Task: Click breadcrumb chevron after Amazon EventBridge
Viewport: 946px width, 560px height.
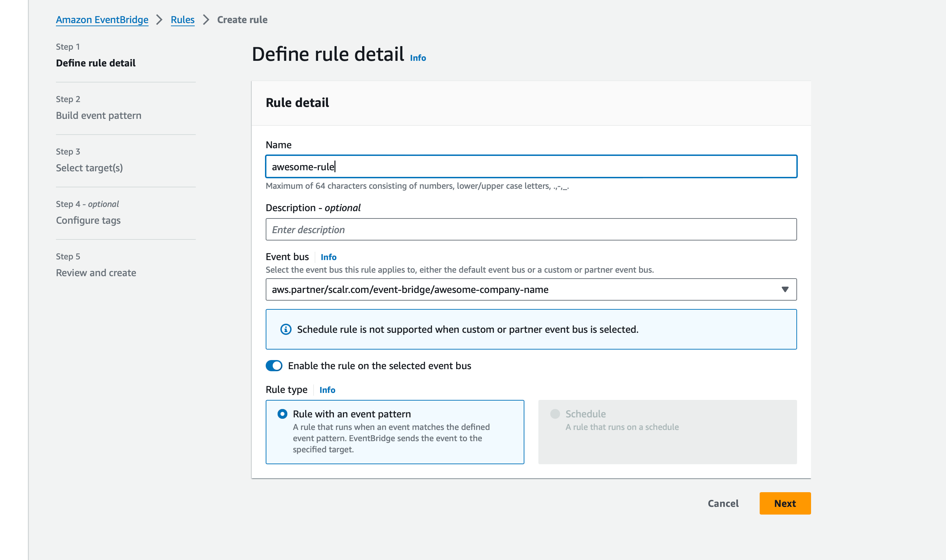Action: 159,20
